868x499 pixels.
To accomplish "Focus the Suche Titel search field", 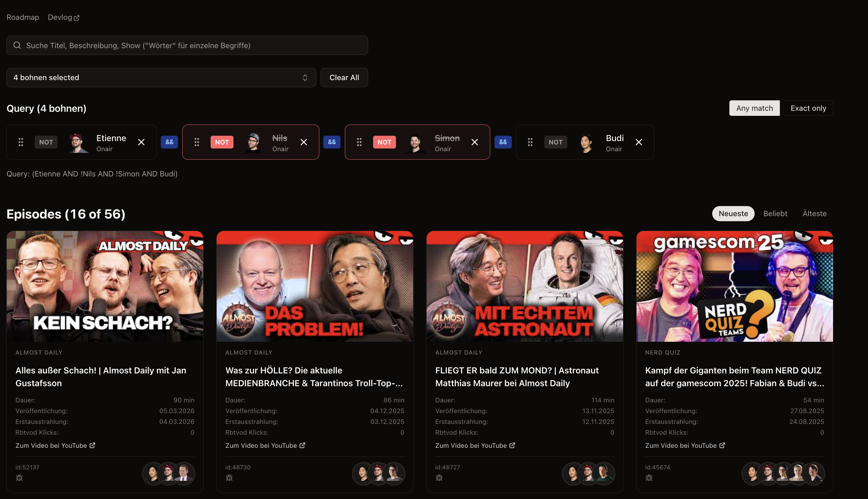I will 192,45.
